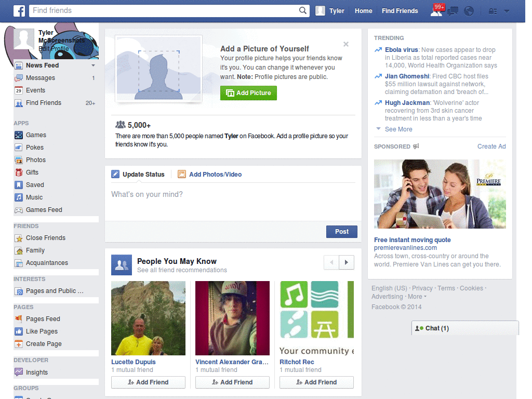Open the Jian Ghomeshi trending topic

(407, 76)
